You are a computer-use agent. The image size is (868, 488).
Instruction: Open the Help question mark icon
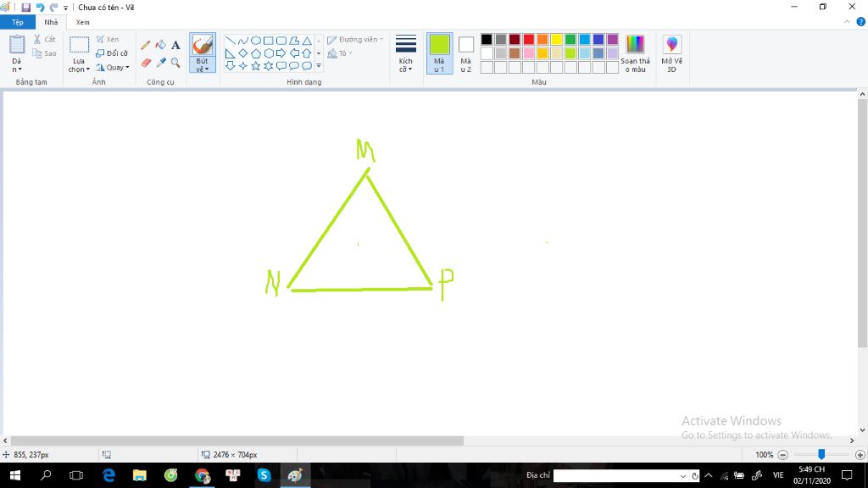[x=861, y=22]
